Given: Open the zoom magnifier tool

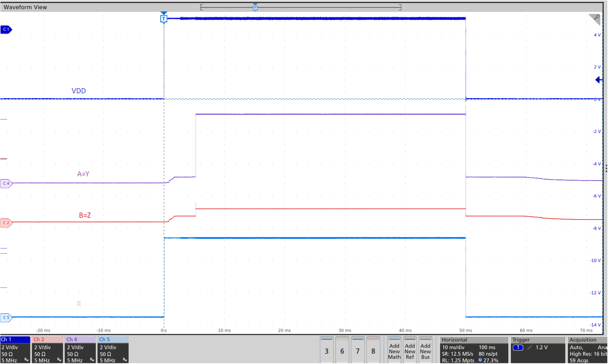Looking at the screenshot, I should [x=595, y=19].
